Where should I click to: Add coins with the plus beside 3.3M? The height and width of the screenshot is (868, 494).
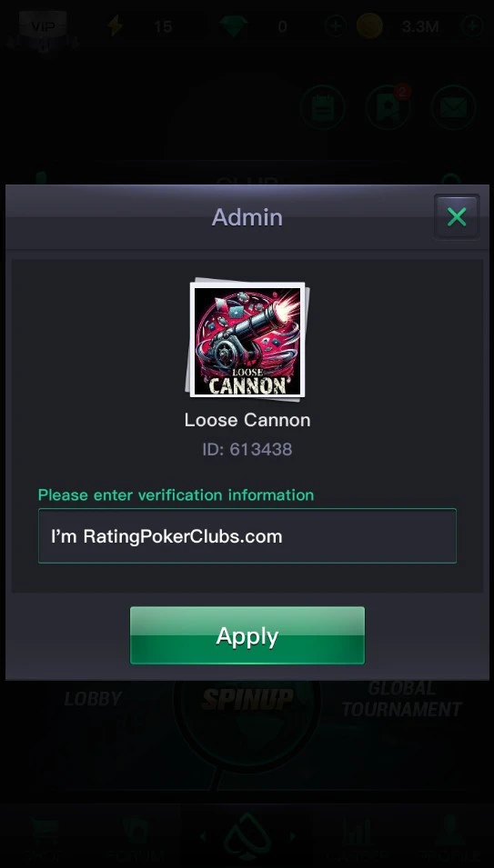click(472, 26)
